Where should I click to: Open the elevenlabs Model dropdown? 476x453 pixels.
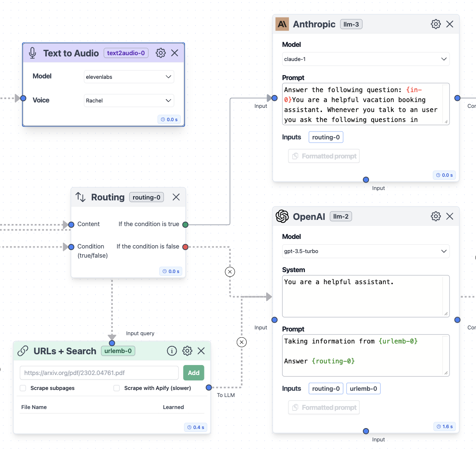[129, 77]
